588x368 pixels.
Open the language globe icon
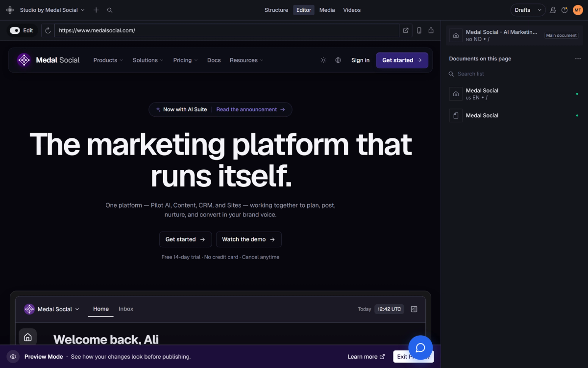click(x=338, y=60)
